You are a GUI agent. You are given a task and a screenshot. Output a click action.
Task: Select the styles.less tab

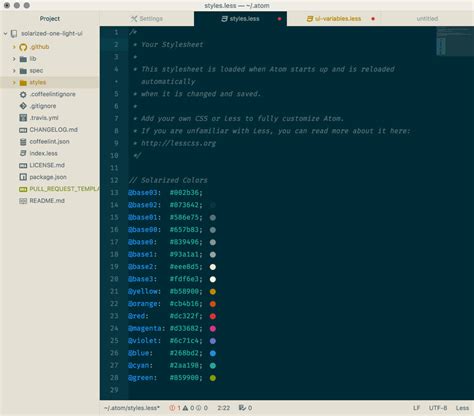click(240, 19)
